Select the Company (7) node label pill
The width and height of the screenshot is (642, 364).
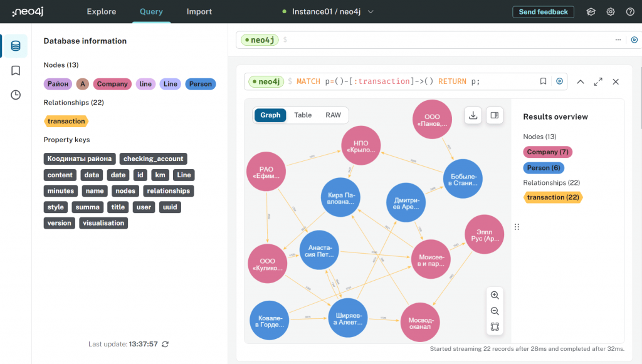coord(547,152)
